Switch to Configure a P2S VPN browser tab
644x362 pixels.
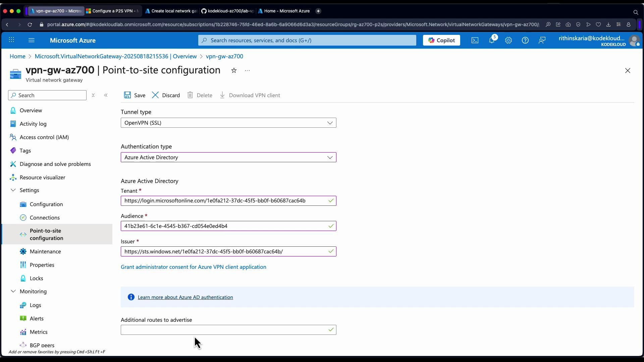click(x=113, y=11)
